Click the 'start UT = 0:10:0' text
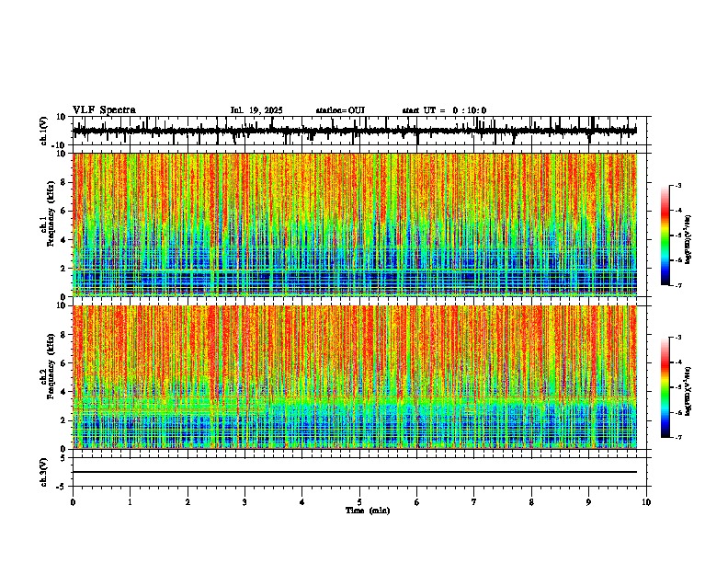 pyautogui.click(x=444, y=110)
